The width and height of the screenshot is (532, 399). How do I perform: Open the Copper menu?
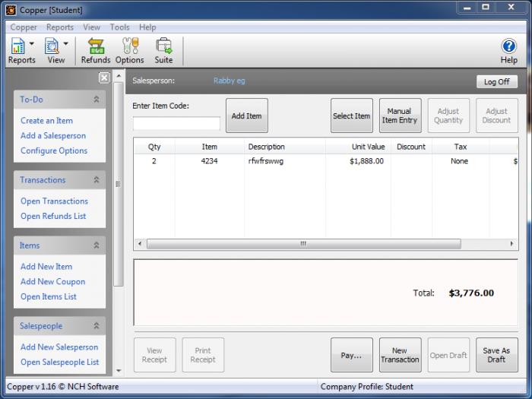pyautogui.click(x=24, y=27)
